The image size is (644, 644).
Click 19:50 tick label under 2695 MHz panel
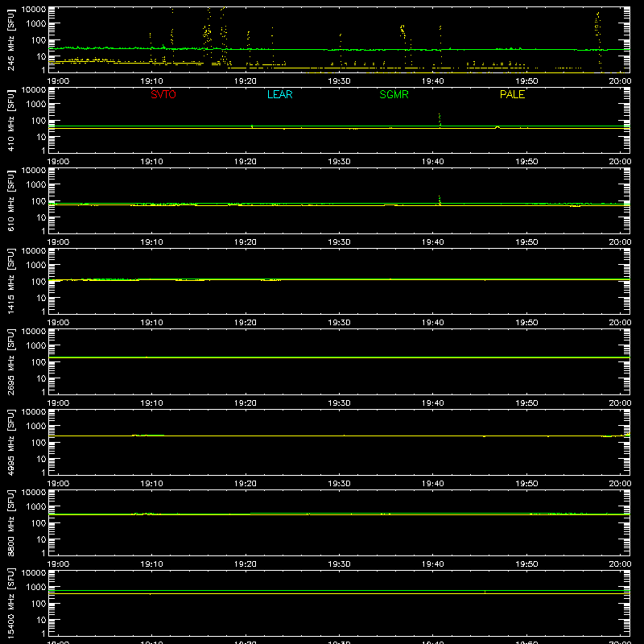click(x=526, y=403)
